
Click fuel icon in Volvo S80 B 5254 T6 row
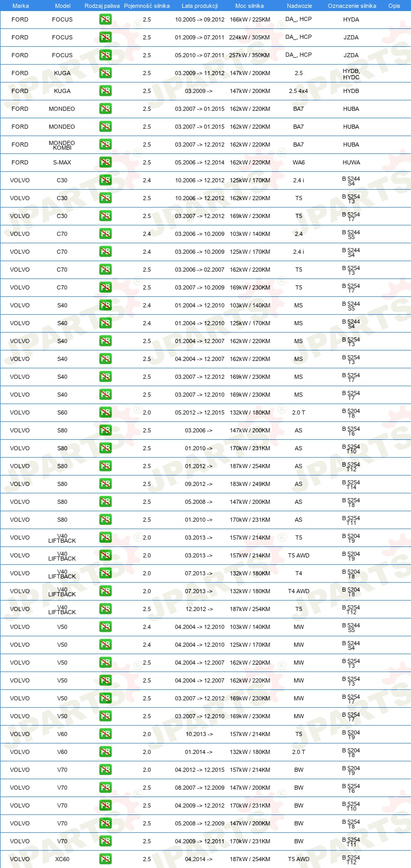coord(105,430)
